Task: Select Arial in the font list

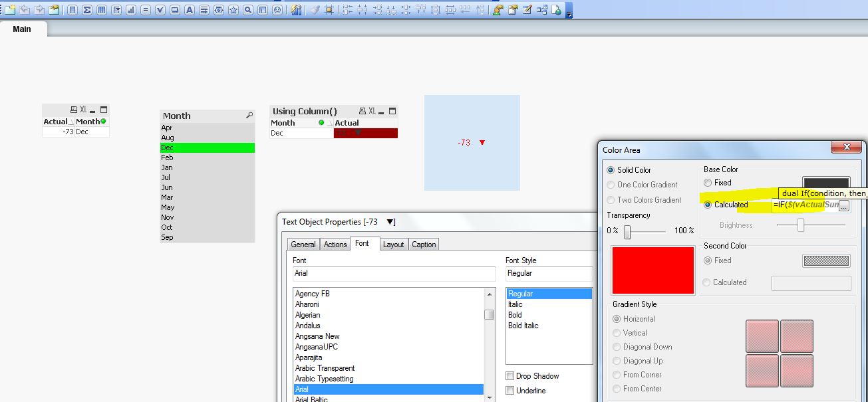Action: pos(389,389)
